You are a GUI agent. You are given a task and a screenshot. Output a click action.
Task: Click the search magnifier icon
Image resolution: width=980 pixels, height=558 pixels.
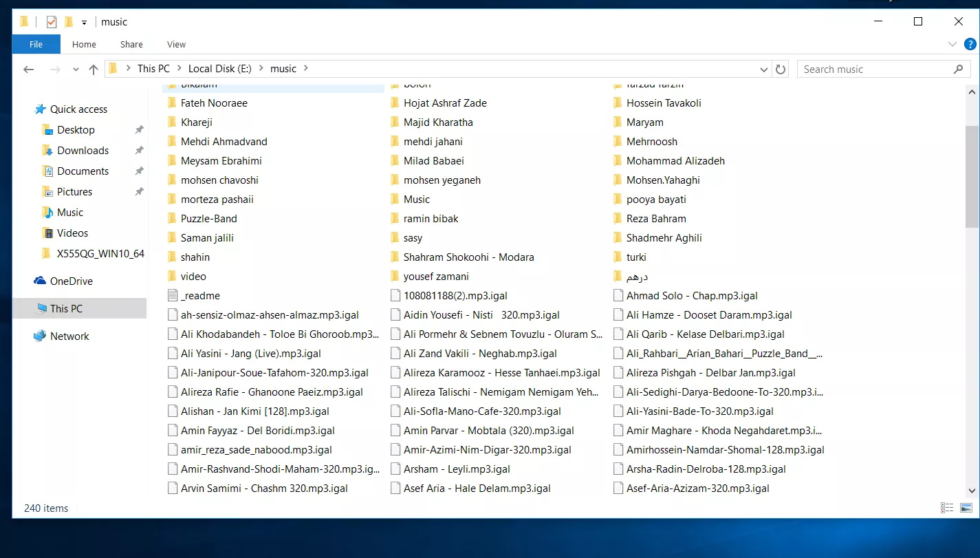point(958,69)
